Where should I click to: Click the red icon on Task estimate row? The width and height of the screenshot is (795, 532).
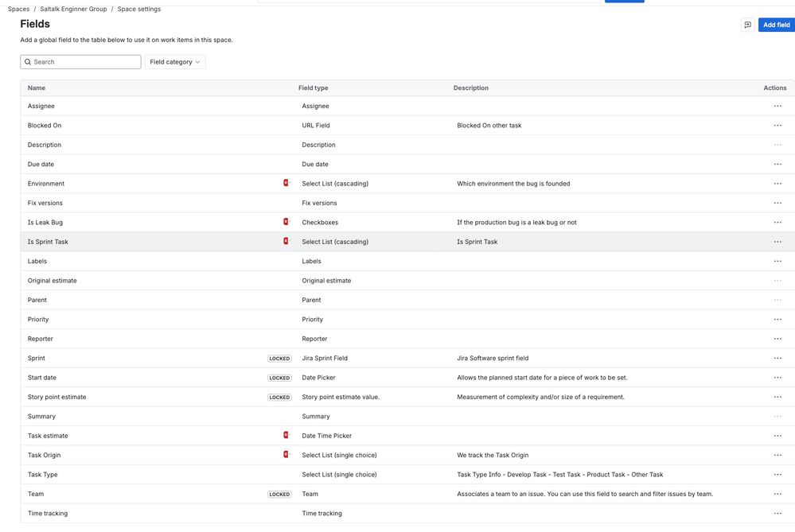click(x=286, y=435)
